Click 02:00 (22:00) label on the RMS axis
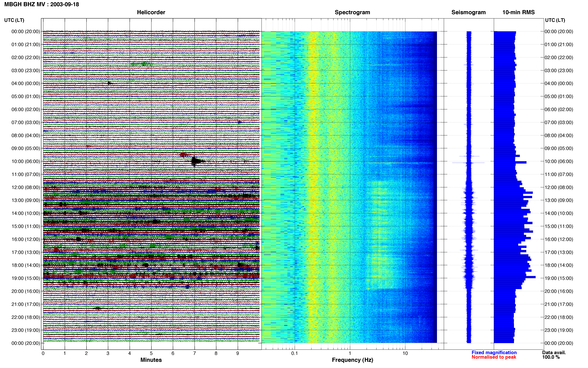 [559, 57]
